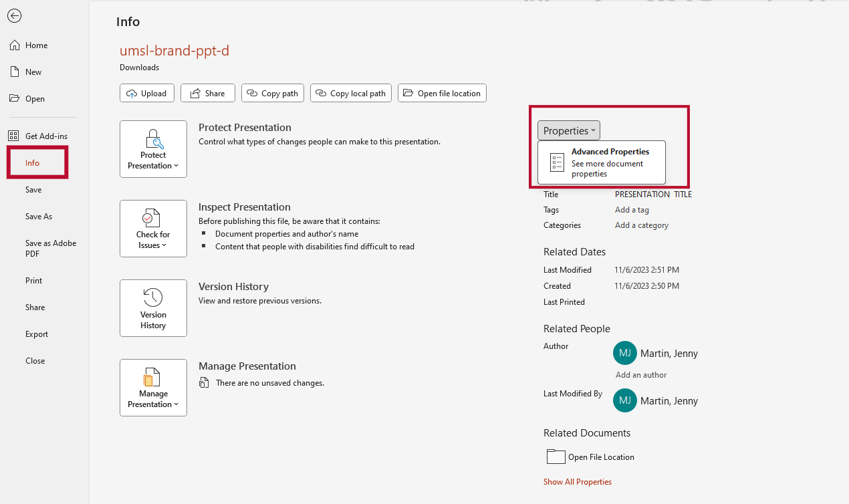Click the Get Add-ins grid icon
This screenshot has height=504, width=849.
[x=13, y=136]
